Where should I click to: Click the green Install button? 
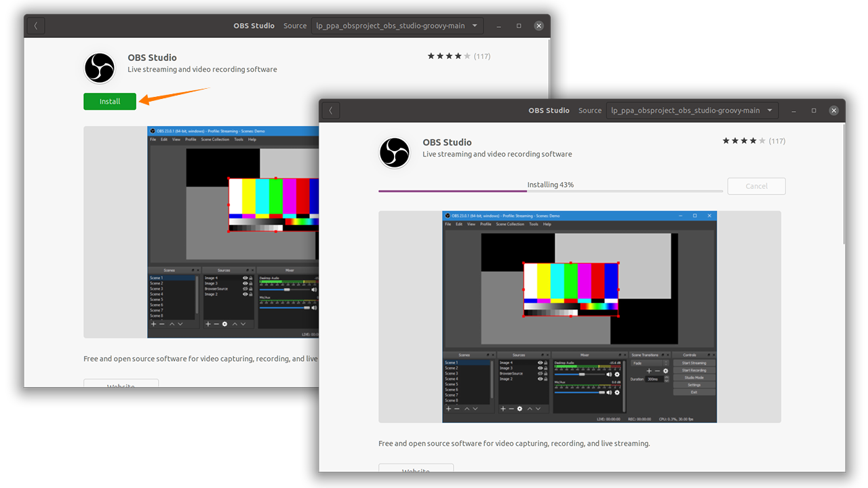pyautogui.click(x=110, y=102)
